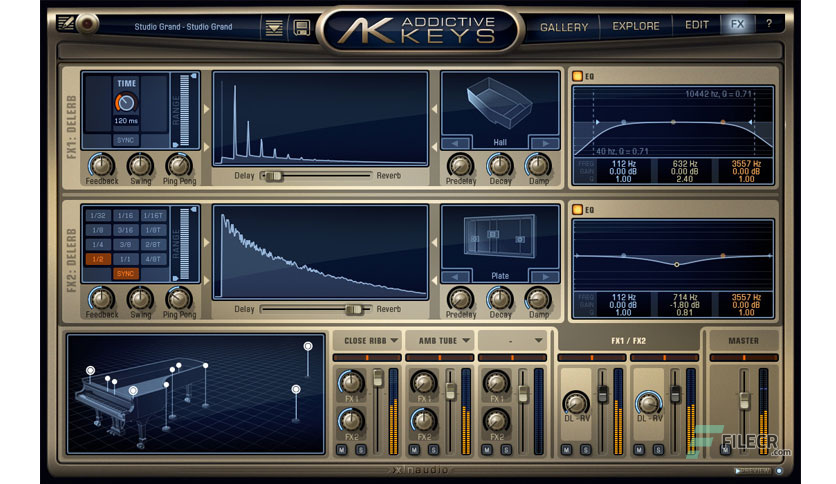Select the FX tab

point(737,24)
